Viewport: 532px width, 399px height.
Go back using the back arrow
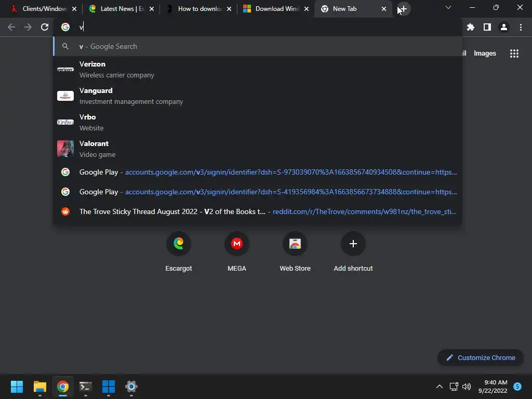(x=11, y=27)
